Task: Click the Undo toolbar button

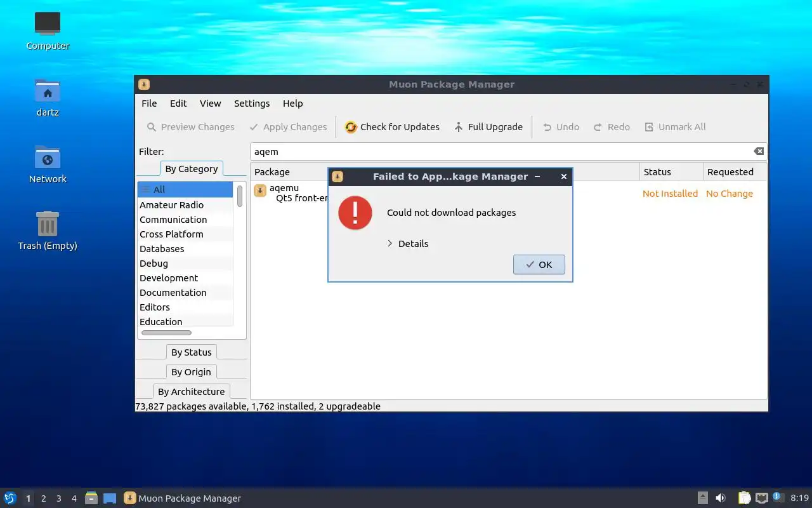Action: 561,127
